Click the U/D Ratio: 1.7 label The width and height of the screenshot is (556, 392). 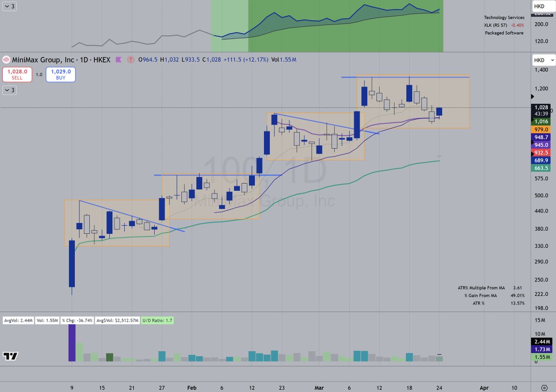157,320
